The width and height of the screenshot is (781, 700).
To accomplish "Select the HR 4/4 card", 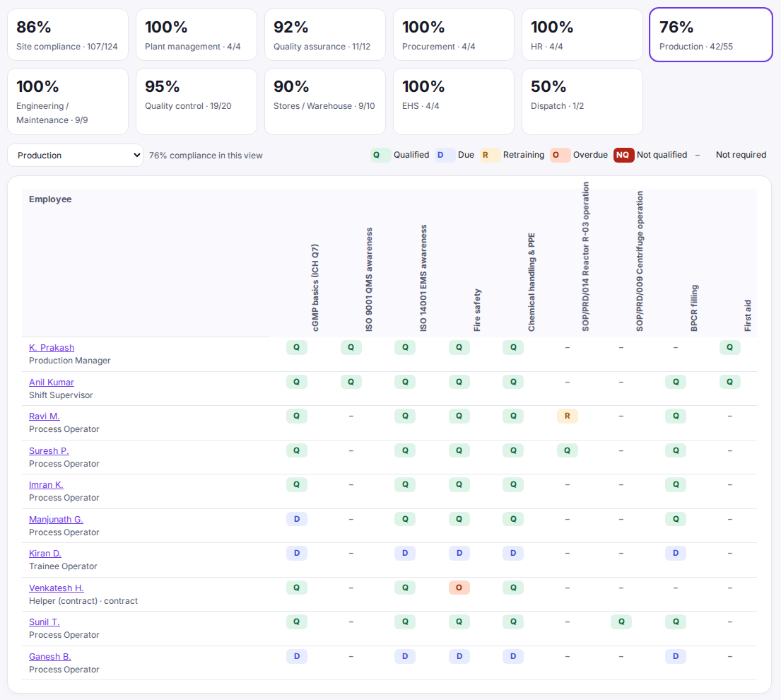I will coord(582,35).
